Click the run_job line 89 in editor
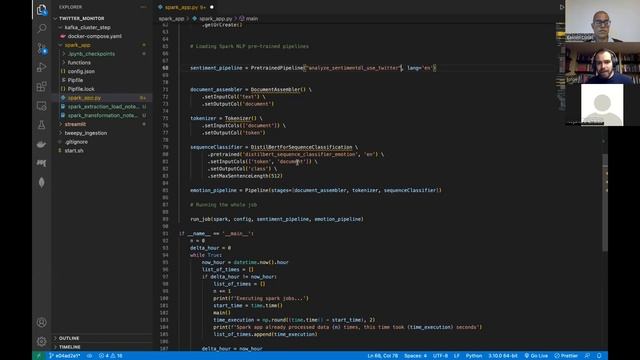Image resolution: width=640 pixels, height=360 pixels. tap(277, 219)
